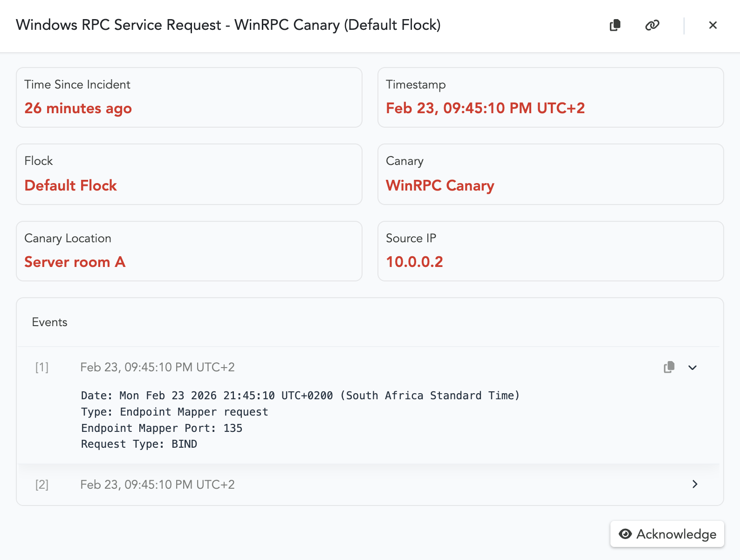Screen dimensions: 740x560
Task: Click the eye icon on Acknowledge button
Action: [x=625, y=534]
